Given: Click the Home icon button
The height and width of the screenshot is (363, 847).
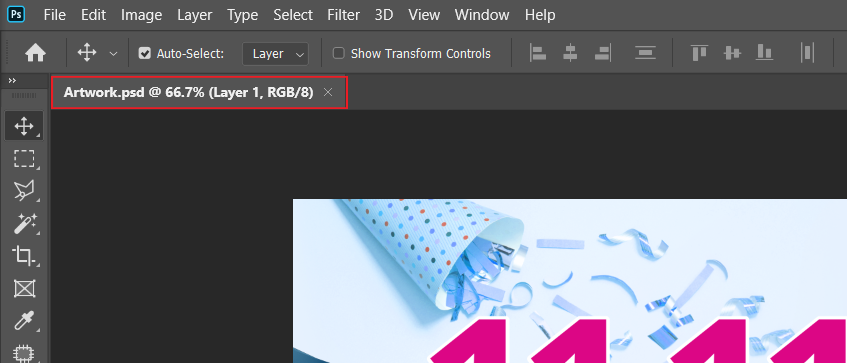Looking at the screenshot, I should (x=35, y=53).
